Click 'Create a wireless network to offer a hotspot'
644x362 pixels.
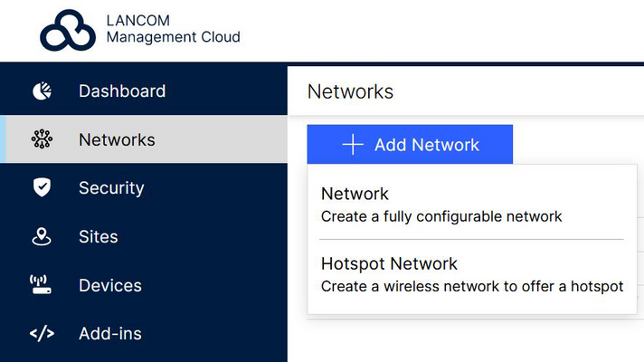click(472, 287)
